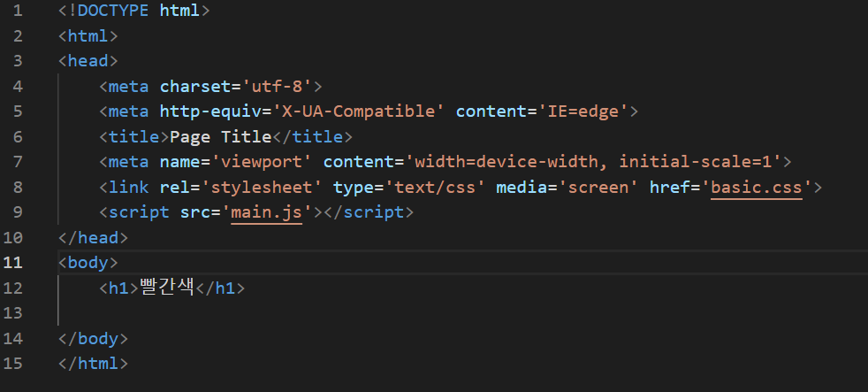Screen dimensions: 868x392
Task: Click the 'viewport' name value
Action: 262,162
